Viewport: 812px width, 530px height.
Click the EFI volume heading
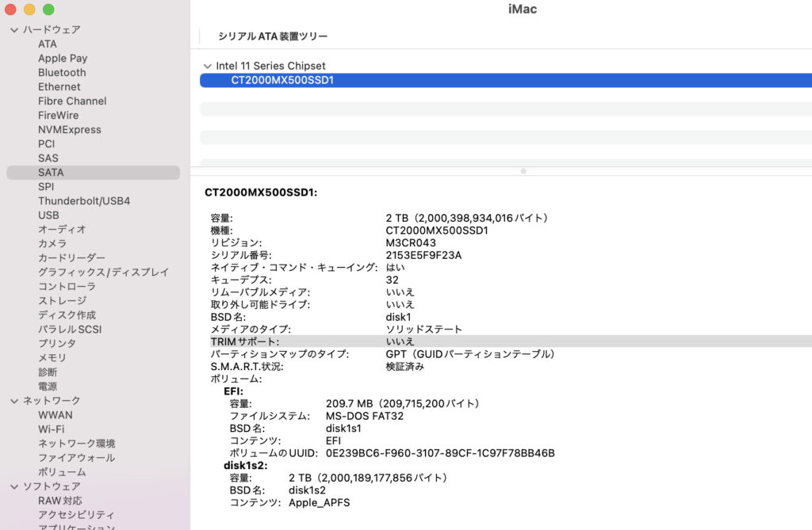pos(234,391)
